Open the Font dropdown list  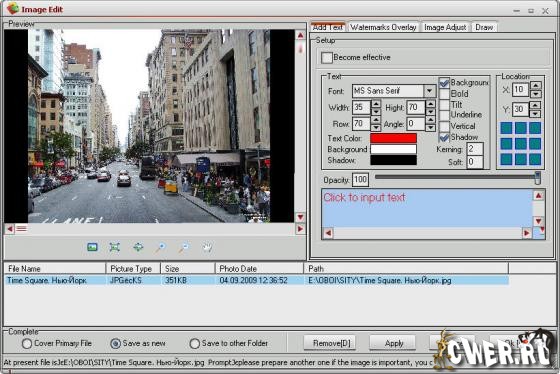coord(430,91)
